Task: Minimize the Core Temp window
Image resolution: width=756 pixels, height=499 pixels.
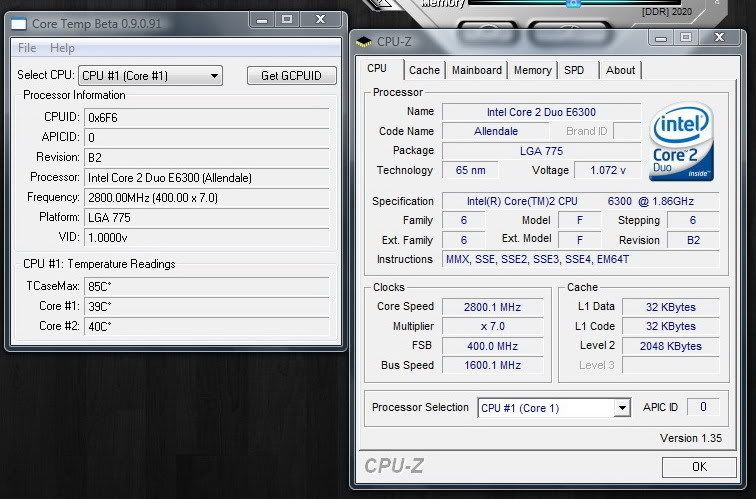Action: tap(262, 20)
